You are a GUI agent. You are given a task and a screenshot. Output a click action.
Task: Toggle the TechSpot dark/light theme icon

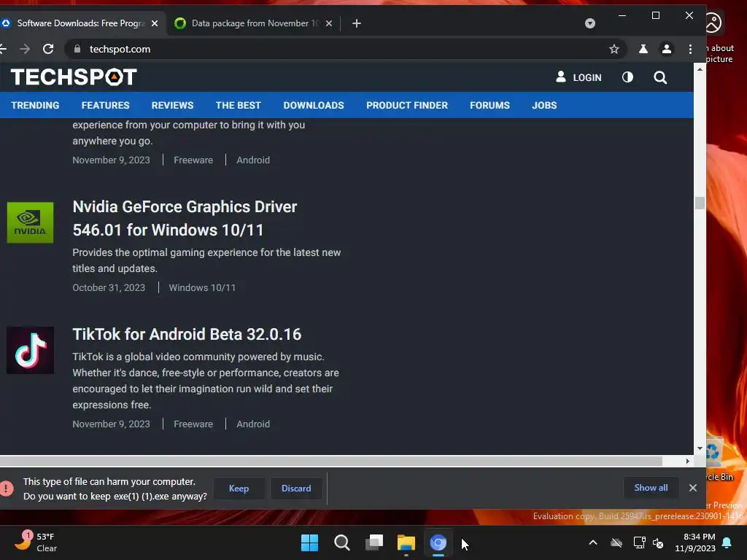(x=627, y=77)
